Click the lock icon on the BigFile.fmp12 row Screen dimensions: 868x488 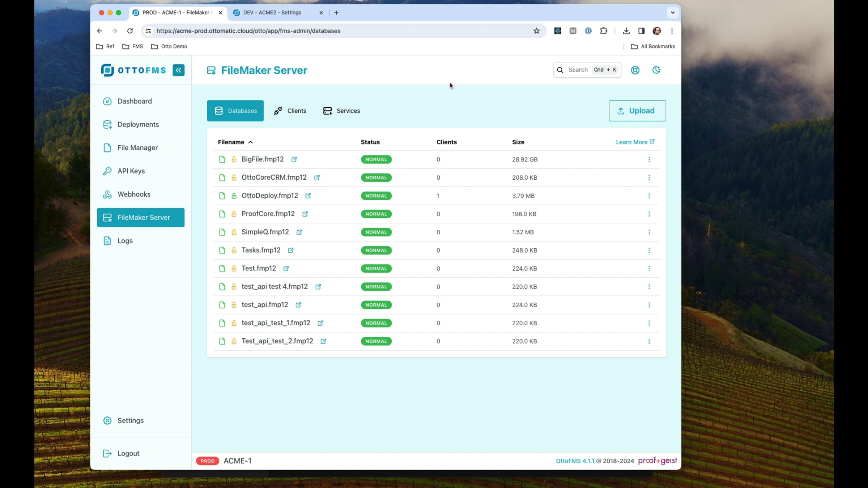tap(234, 159)
